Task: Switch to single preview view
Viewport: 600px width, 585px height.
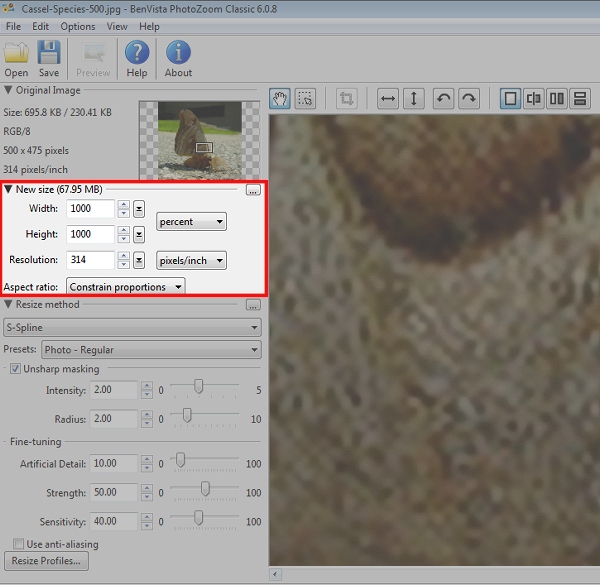Action: pyautogui.click(x=510, y=99)
